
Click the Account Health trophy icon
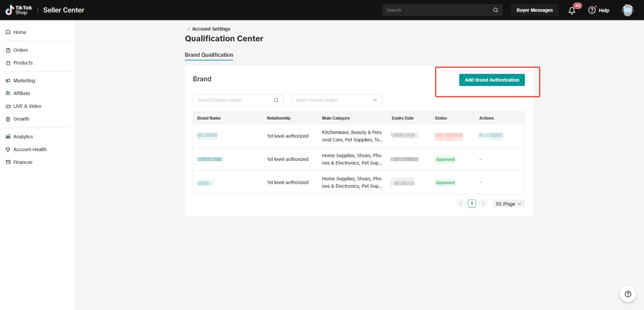pos(8,149)
